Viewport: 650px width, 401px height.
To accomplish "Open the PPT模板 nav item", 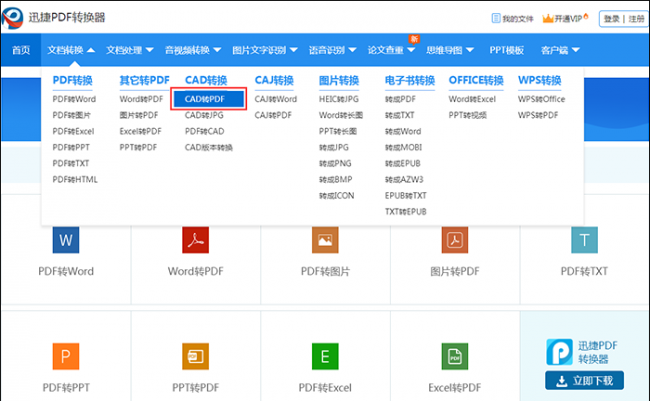I will (507, 50).
